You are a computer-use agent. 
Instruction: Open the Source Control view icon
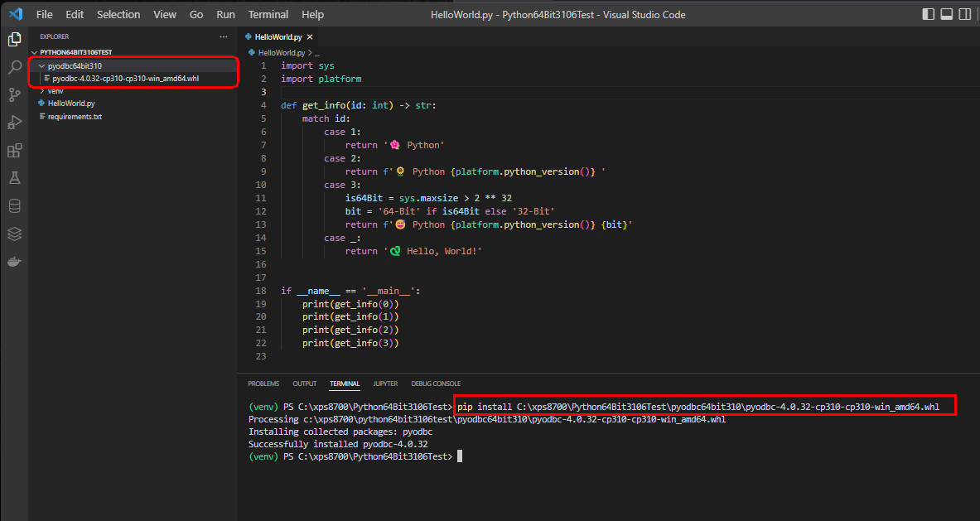(14, 95)
